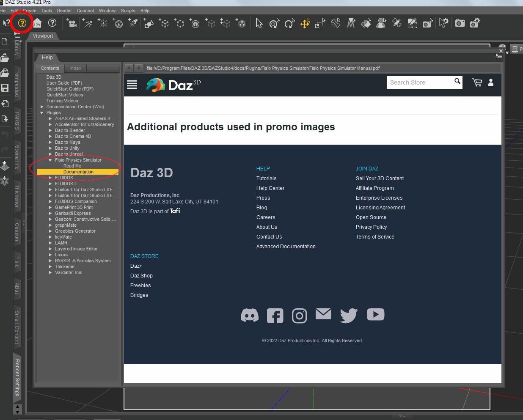Open the Scripts menu
The height and width of the screenshot is (420, 523).
[128, 11]
